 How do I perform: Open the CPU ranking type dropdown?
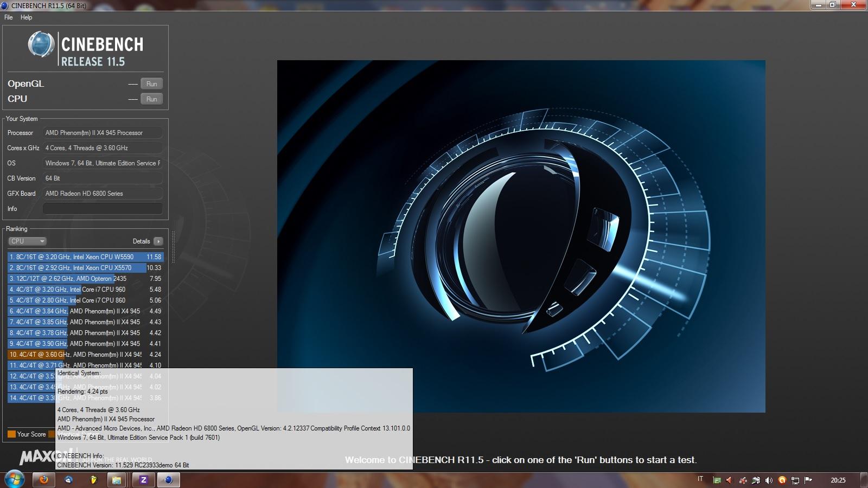tap(27, 241)
